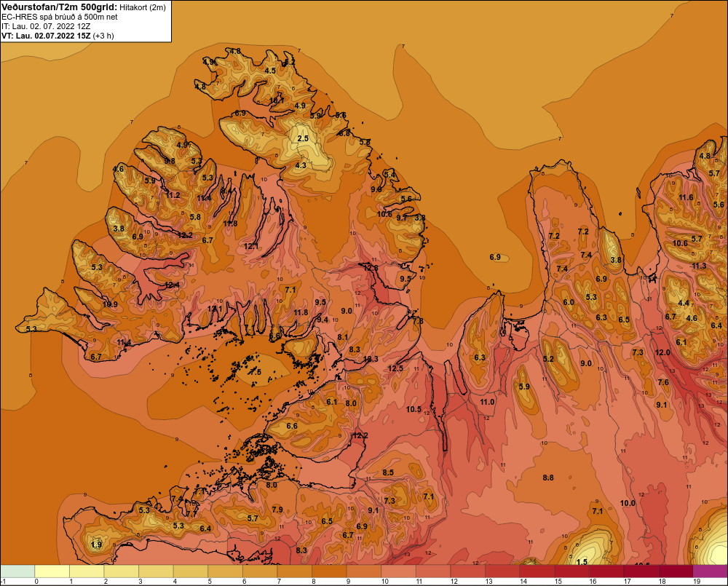Image resolution: width=728 pixels, height=586 pixels.
Task: Click the purple legend swatch above 19
Action: coord(711,571)
